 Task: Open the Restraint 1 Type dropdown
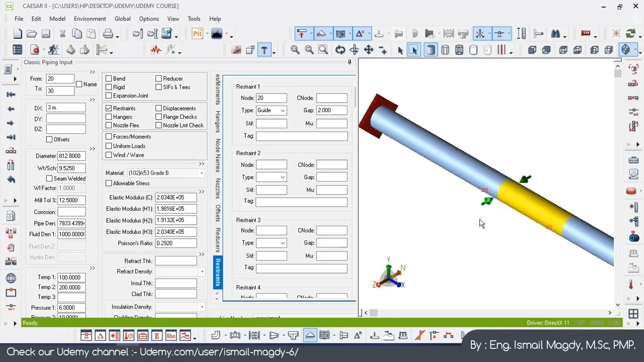pyautogui.click(x=283, y=111)
